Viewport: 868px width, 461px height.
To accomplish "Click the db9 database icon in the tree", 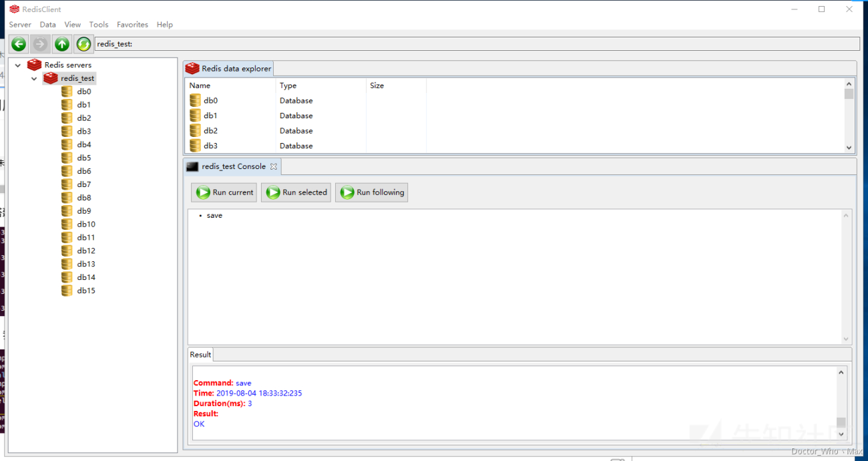I will coord(67,211).
